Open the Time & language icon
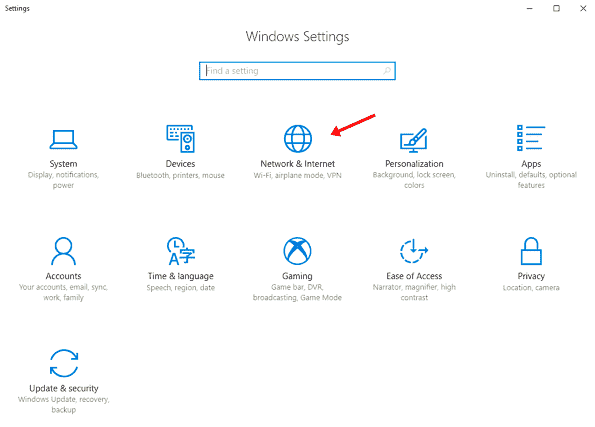The width and height of the screenshot is (595, 427). [x=181, y=251]
